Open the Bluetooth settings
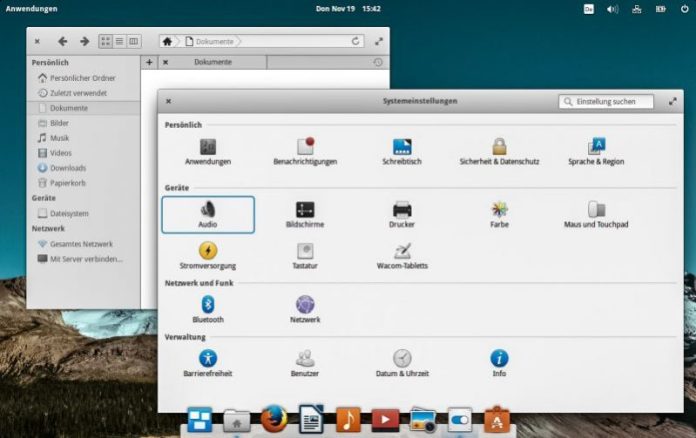The height and width of the screenshot is (438, 696). pos(208,309)
